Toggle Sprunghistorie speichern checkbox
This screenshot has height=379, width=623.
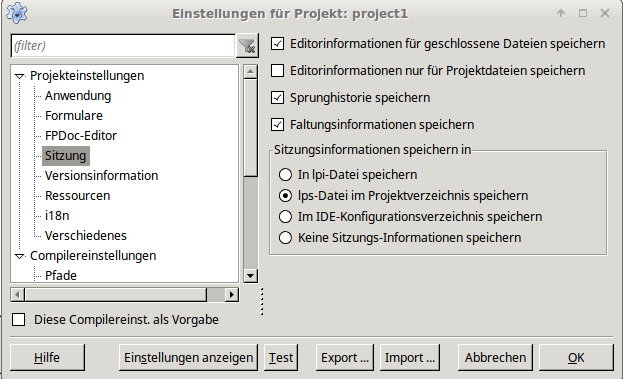click(277, 98)
